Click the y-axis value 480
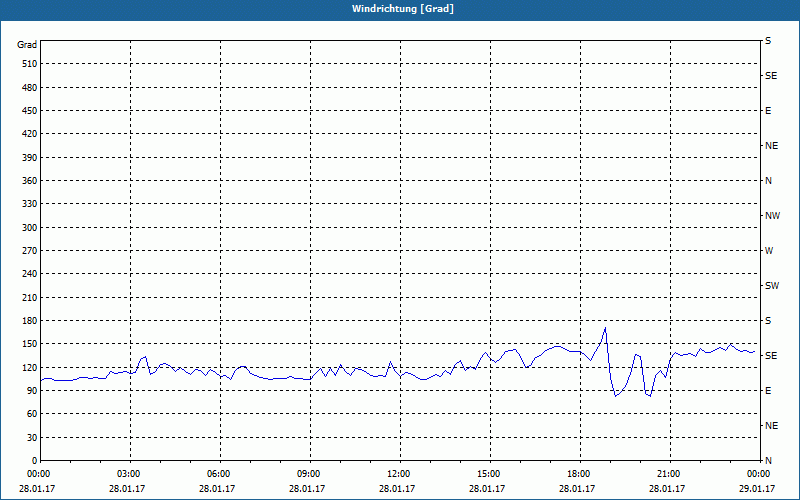The image size is (800, 500). click(31, 87)
